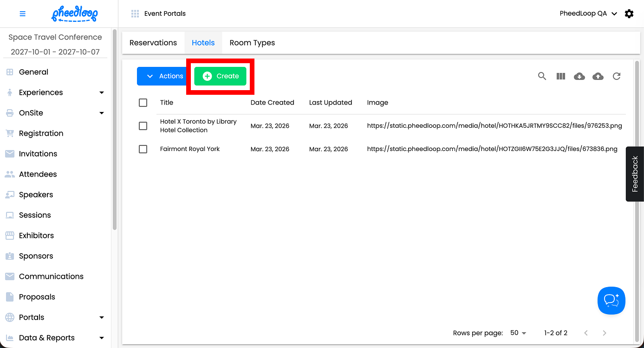Click the PheedLoop logo
The height and width of the screenshot is (348, 644).
(x=74, y=14)
